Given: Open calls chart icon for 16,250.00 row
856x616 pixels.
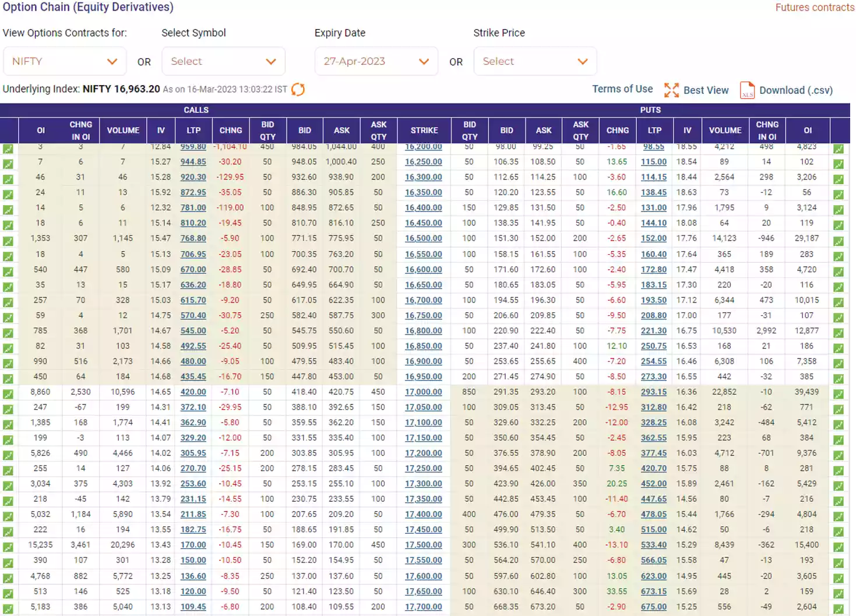Looking at the screenshot, I should tap(8, 164).
